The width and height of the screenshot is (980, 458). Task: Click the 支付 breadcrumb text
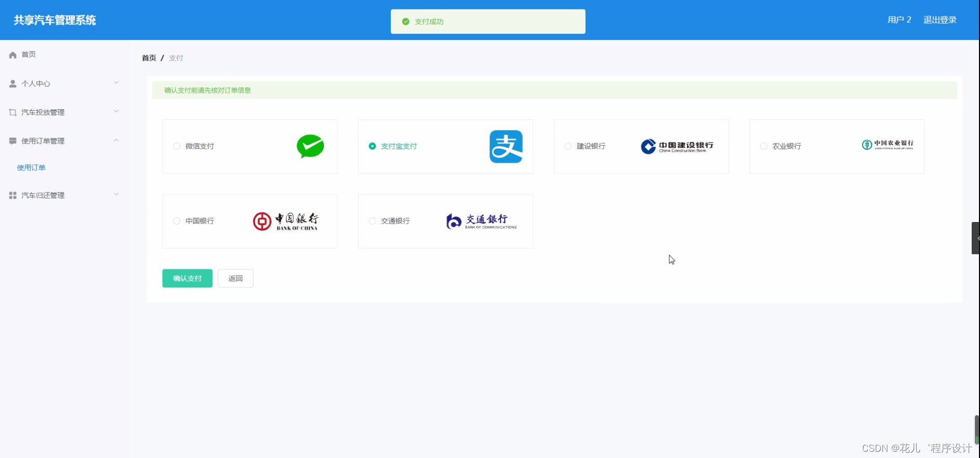[176, 58]
